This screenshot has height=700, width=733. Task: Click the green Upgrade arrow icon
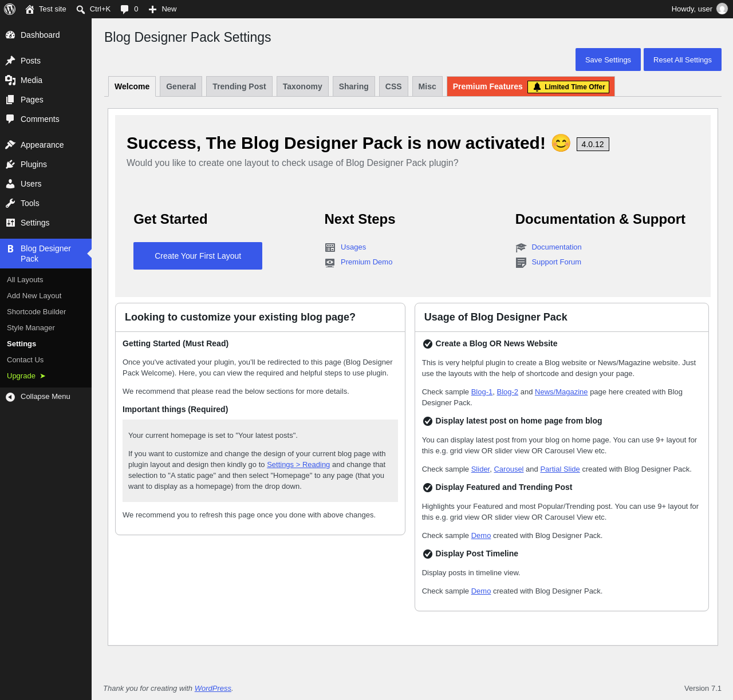coord(43,376)
